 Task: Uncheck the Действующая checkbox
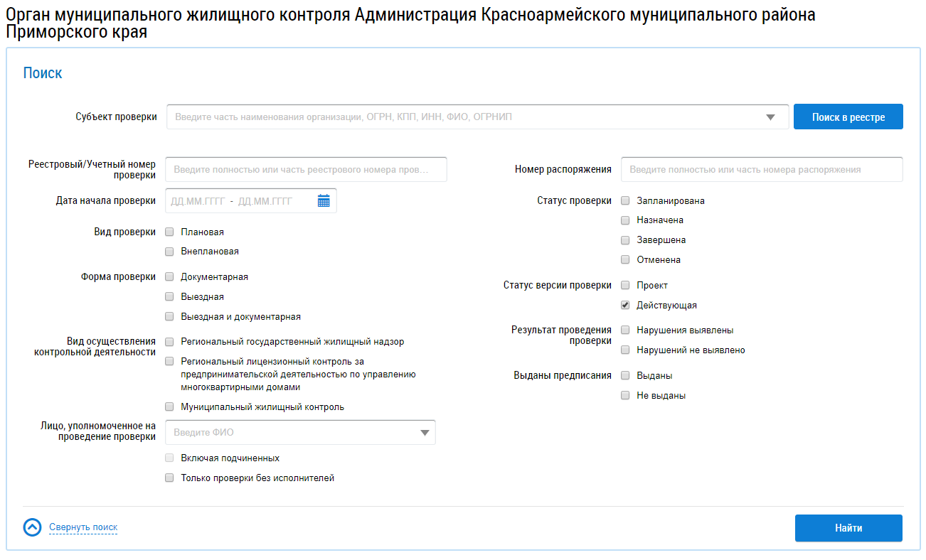[625, 306]
